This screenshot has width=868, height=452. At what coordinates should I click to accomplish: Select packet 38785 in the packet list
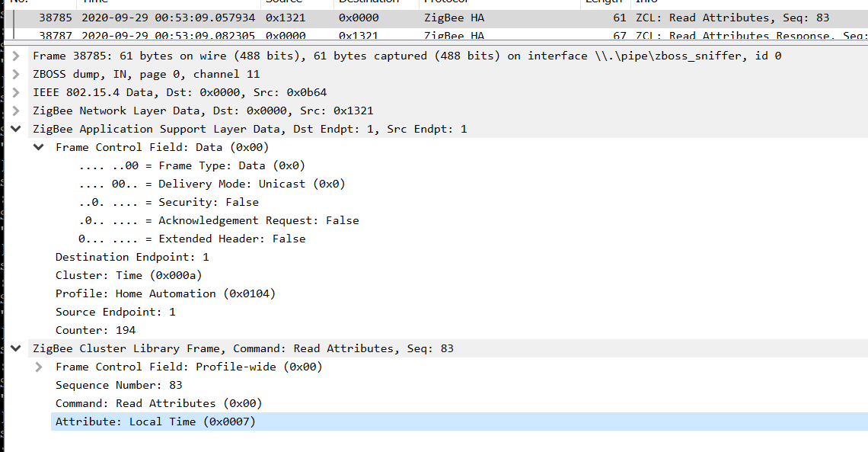point(436,18)
